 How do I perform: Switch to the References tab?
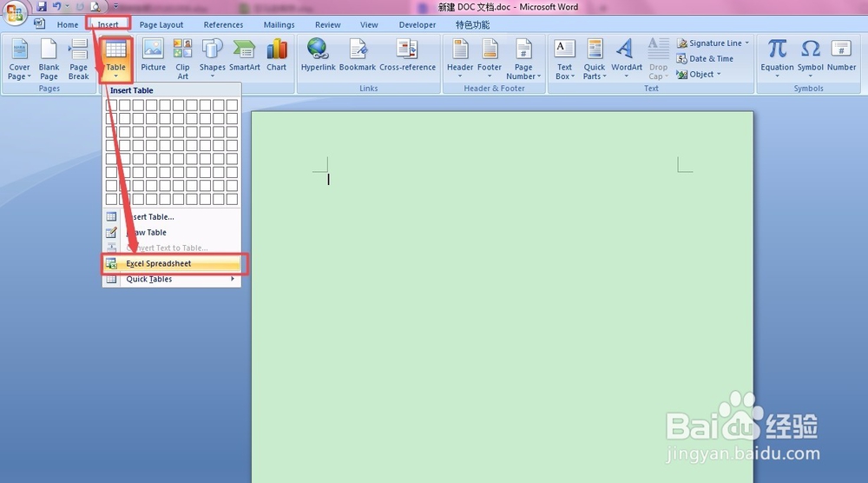coord(223,25)
